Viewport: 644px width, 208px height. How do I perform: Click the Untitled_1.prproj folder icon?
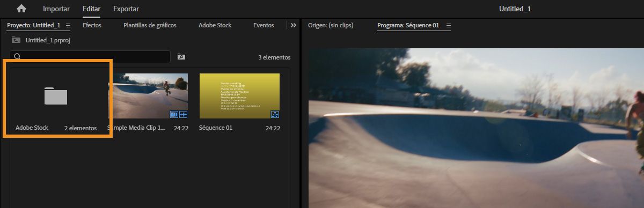tap(16, 40)
